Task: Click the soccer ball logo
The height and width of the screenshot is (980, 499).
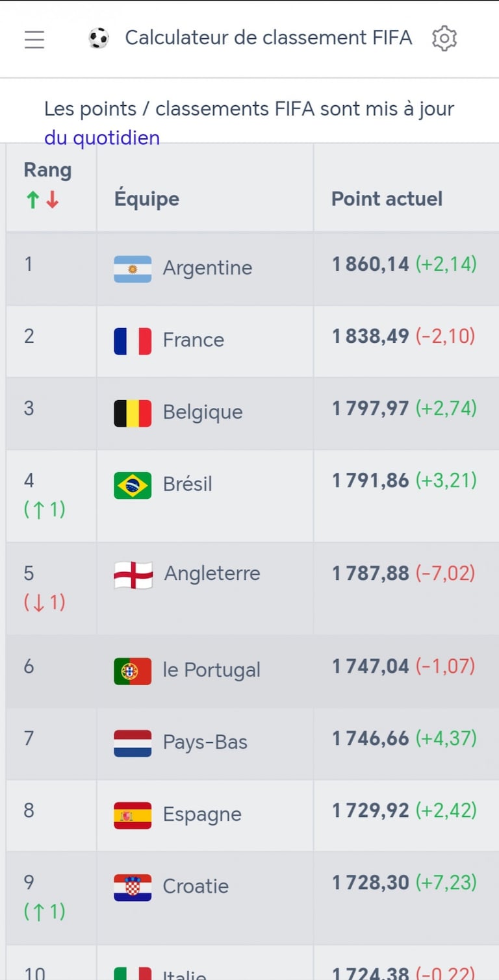Action: 99,39
